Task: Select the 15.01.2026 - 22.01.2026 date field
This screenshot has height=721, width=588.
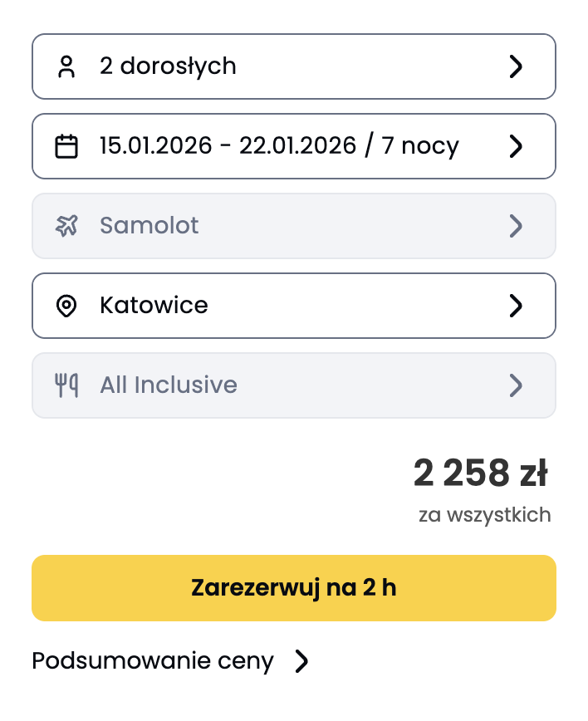Action: tap(293, 145)
